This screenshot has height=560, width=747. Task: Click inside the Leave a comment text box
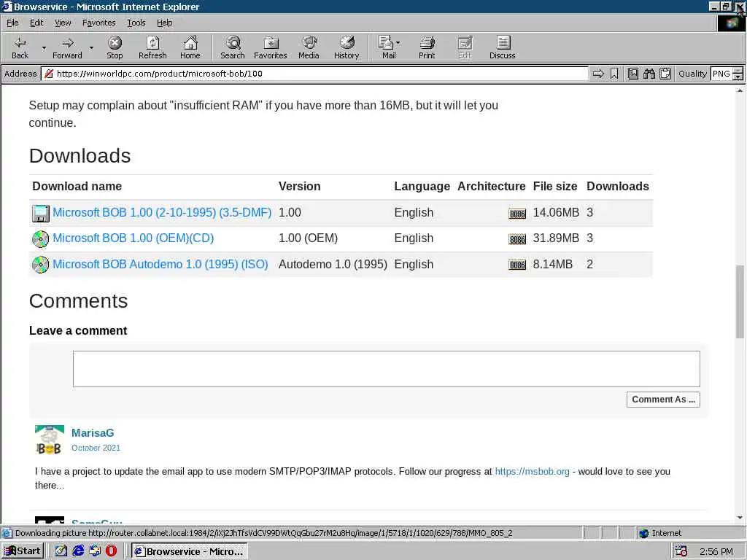(387, 369)
